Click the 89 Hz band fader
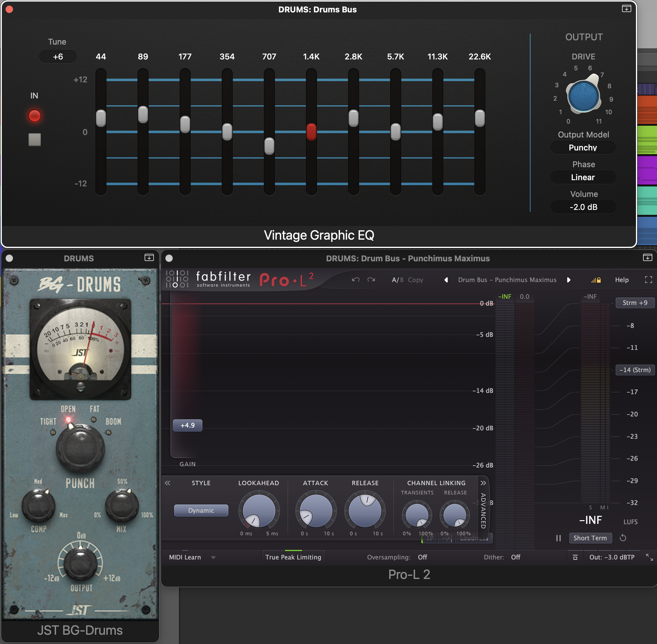This screenshot has width=657, height=644. coord(143,115)
